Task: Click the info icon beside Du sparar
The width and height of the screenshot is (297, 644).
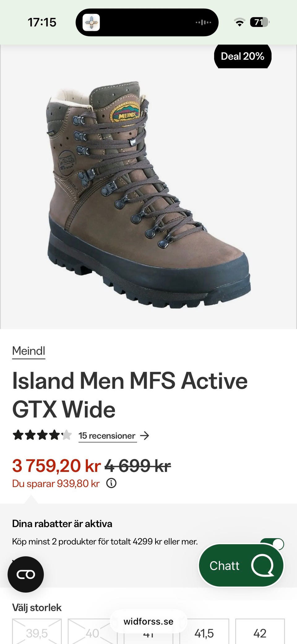Action: point(111,483)
